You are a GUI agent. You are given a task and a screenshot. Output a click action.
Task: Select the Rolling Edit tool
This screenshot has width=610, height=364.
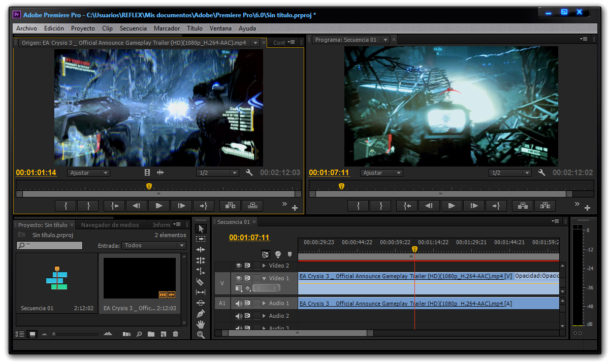(201, 260)
